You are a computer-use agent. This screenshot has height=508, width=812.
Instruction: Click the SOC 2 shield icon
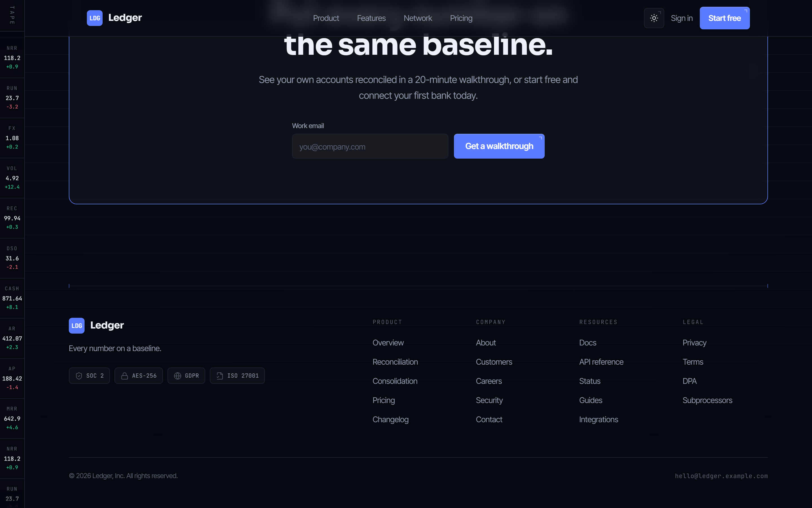(x=79, y=376)
